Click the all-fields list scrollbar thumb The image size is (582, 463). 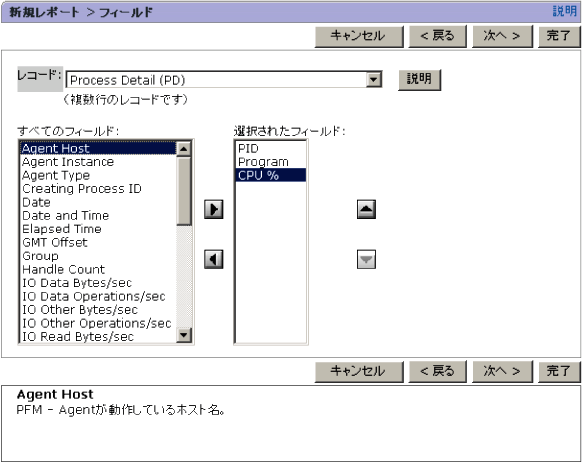tap(184, 191)
